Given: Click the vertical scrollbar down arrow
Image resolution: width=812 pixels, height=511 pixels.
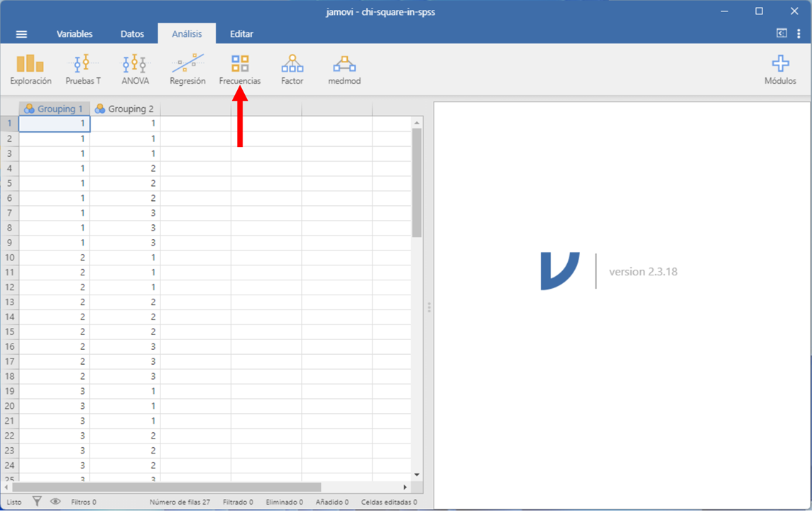Looking at the screenshot, I should [x=417, y=475].
